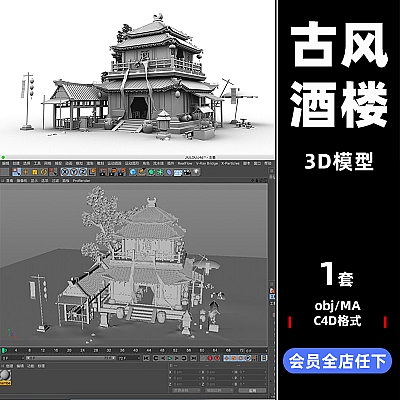
Task: Toggle position keyframe recording
Action: point(227,358)
